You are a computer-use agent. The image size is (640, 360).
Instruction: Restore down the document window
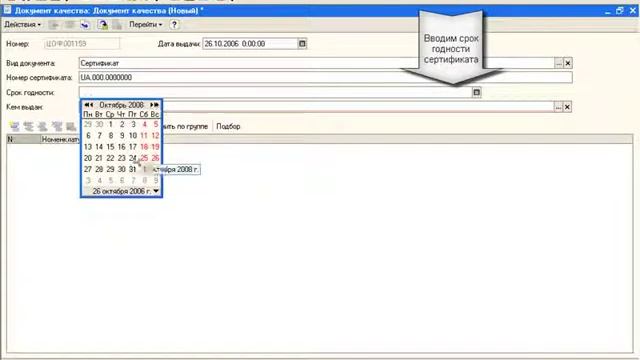pos(620,11)
